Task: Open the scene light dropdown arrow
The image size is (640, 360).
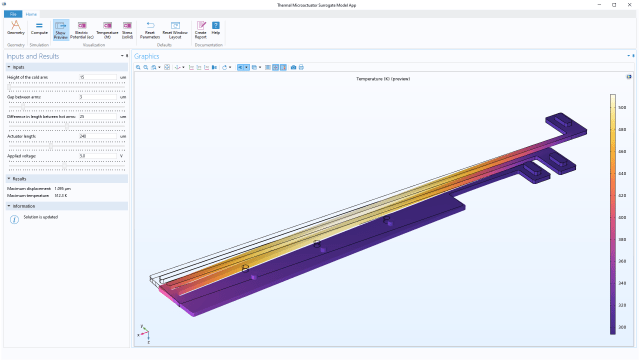Action: coord(247,67)
